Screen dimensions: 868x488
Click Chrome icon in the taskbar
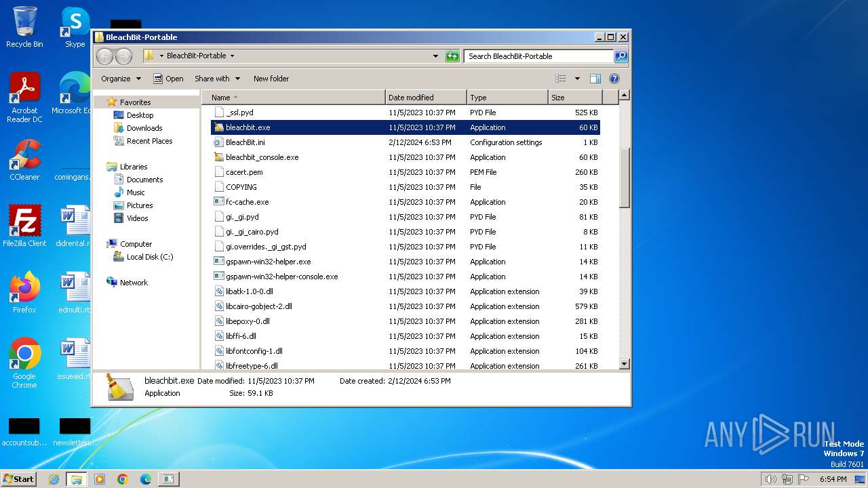point(123,479)
